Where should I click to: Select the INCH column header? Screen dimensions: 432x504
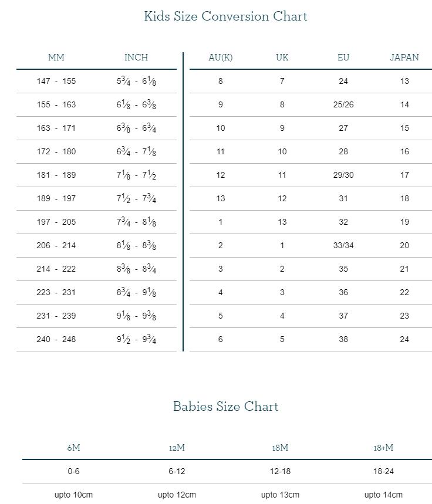pos(136,57)
